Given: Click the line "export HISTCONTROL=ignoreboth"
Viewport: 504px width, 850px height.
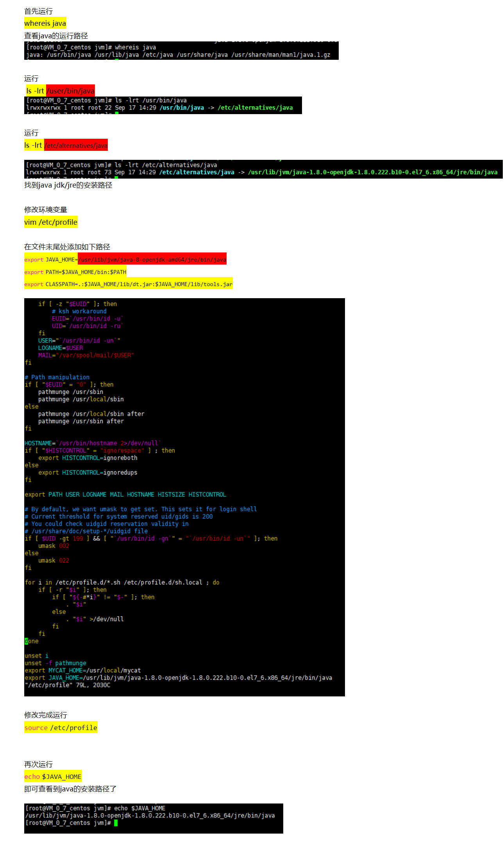Looking at the screenshot, I should click(88, 458).
